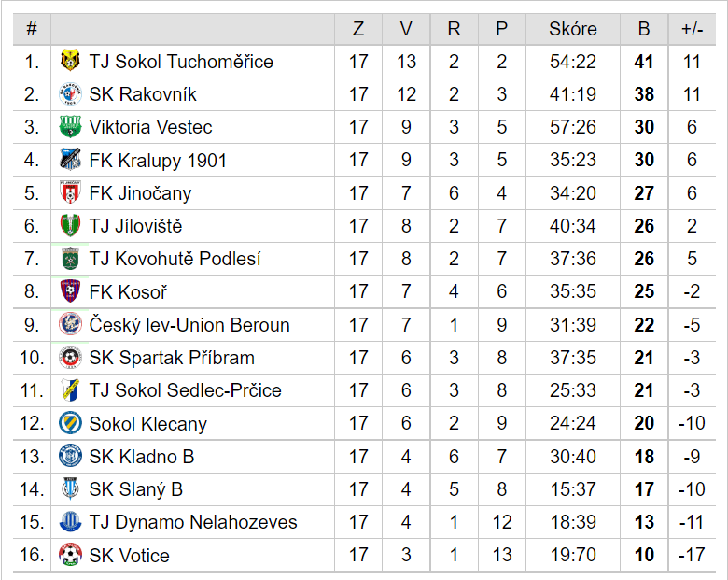This screenshot has width=728, height=580.
Task: Click the SK Rakovník club logo
Action: (x=70, y=94)
